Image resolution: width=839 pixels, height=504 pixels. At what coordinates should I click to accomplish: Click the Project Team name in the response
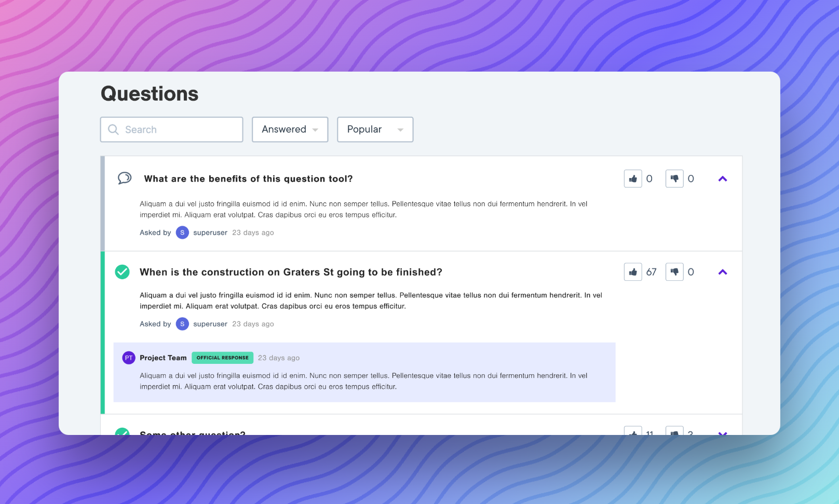coord(163,358)
